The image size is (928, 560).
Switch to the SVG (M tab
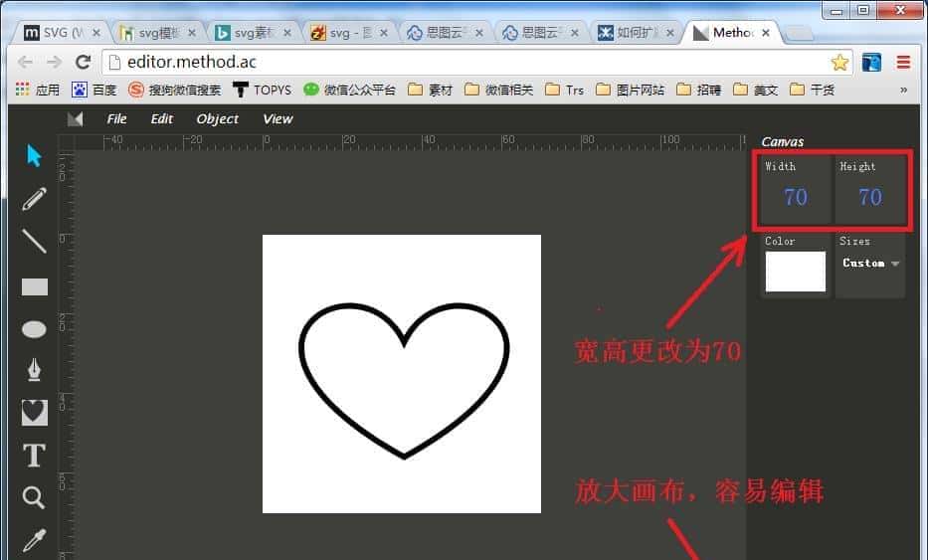pos(61,33)
